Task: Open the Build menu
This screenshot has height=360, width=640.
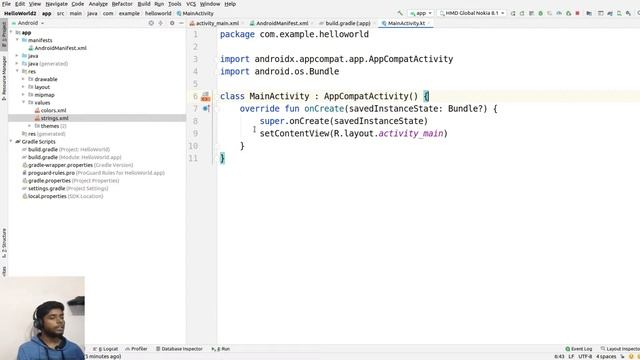Action: (x=144, y=4)
